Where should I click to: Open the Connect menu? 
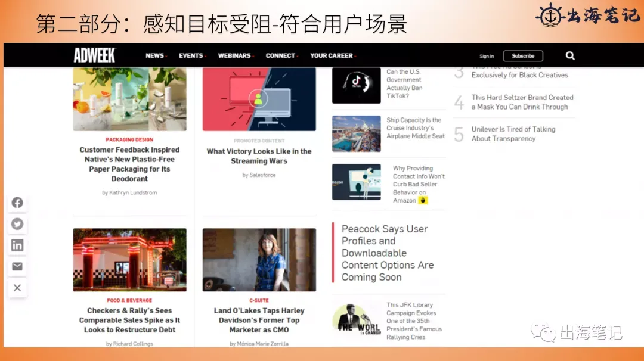point(281,55)
